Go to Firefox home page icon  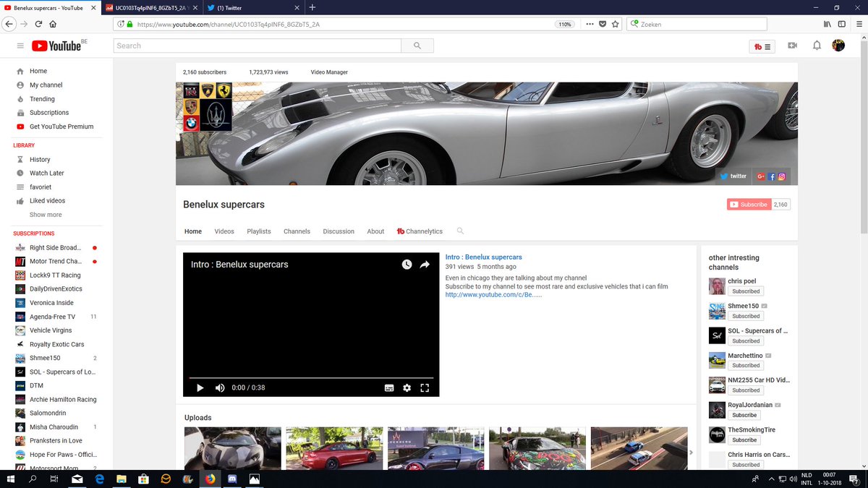point(54,24)
